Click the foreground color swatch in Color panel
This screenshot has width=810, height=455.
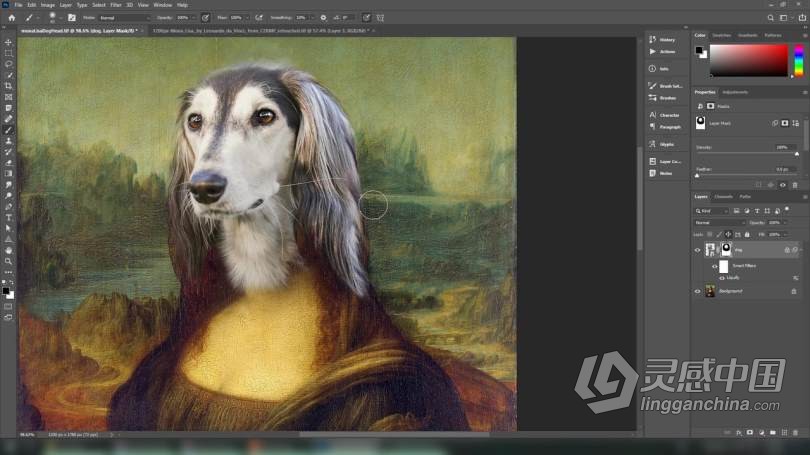[x=699, y=50]
